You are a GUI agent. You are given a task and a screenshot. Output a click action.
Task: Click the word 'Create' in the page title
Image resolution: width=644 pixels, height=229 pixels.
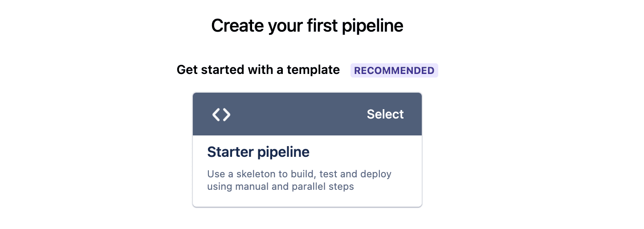237,26
